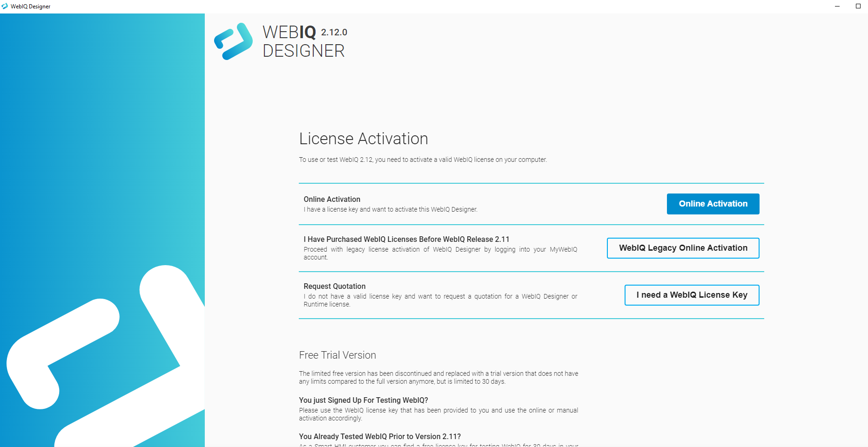Click the bold Online Activation section title
The width and height of the screenshot is (868, 447).
(332, 199)
